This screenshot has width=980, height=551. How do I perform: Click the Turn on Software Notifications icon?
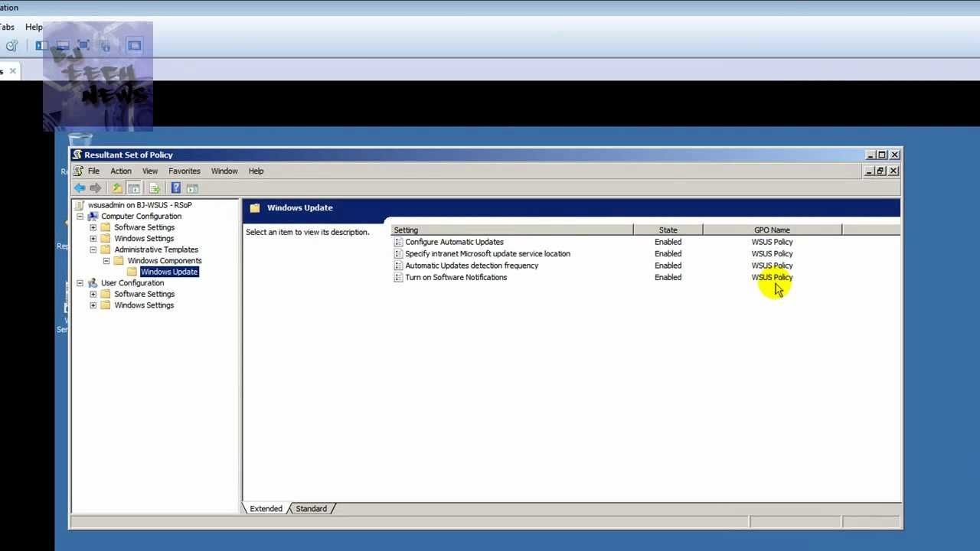pyautogui.click(x=398, y=277)
